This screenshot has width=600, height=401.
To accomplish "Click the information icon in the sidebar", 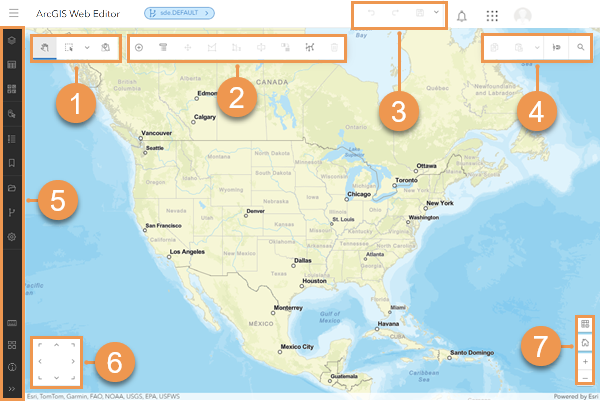I will tap(12, 367).
